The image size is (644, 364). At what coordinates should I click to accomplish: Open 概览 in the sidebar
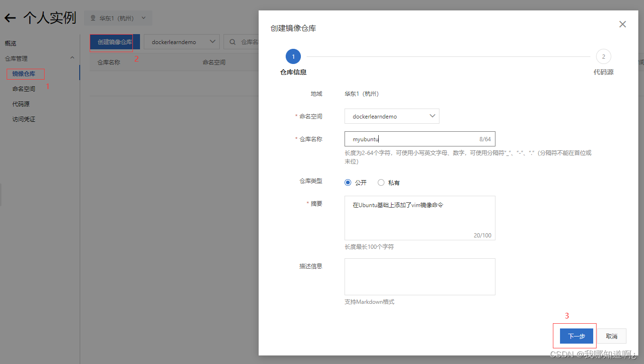coord(10,43)
